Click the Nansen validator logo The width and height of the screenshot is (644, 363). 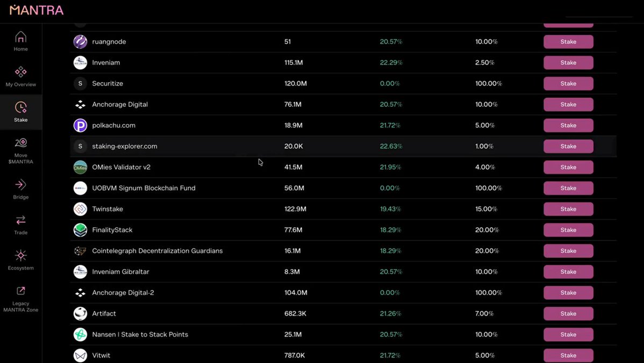pos(80,335)
